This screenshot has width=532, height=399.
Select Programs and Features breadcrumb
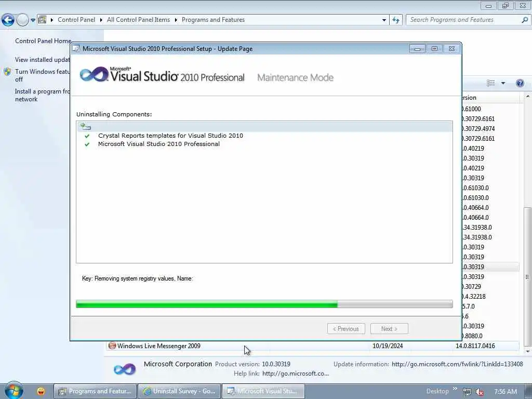pos(213,20)
